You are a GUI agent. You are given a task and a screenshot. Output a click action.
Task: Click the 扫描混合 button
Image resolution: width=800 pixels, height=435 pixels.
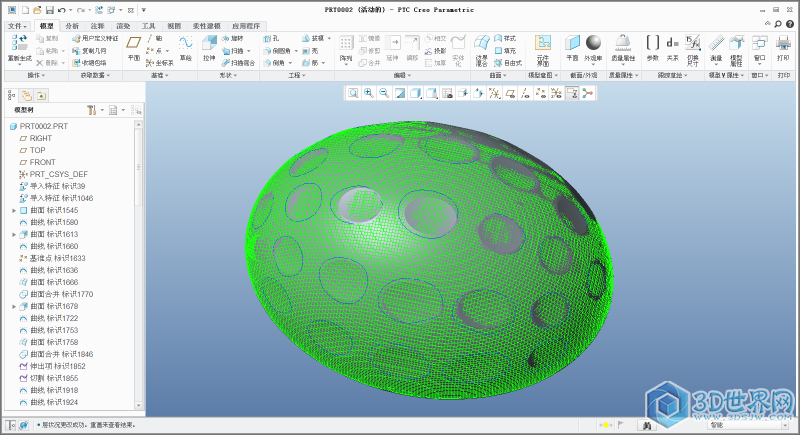coord(239,62)
